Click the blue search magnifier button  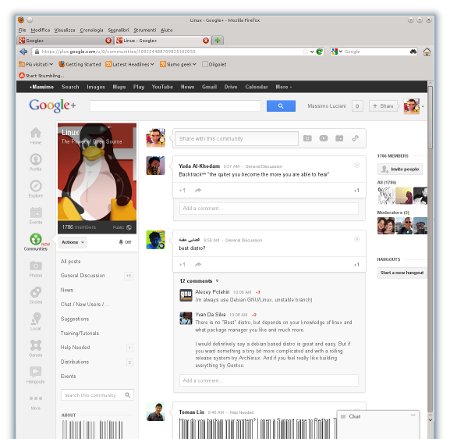click(x=281, y=106)
